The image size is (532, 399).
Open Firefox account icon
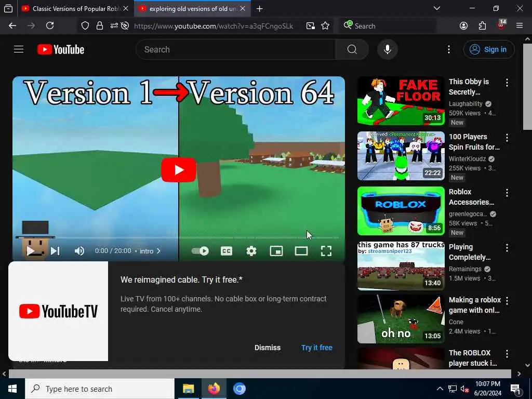(463, 26)
